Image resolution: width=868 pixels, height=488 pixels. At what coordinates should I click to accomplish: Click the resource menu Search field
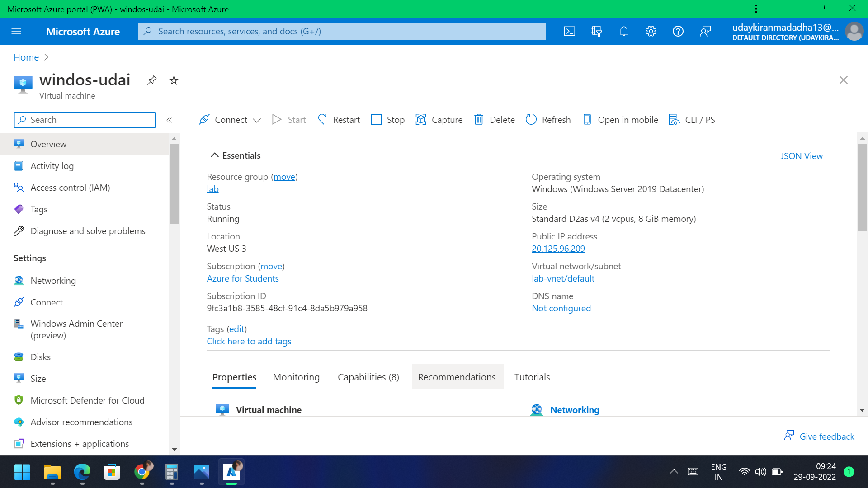pos(84,120)
